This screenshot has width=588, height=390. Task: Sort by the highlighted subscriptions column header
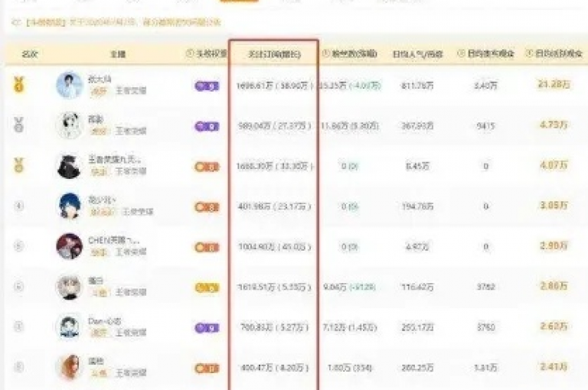click(x=275, y=54)
